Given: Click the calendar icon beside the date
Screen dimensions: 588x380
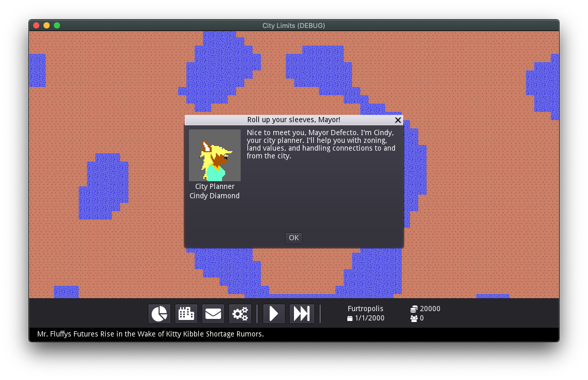Looking at the screenshot, I should (x=350, y=318).
